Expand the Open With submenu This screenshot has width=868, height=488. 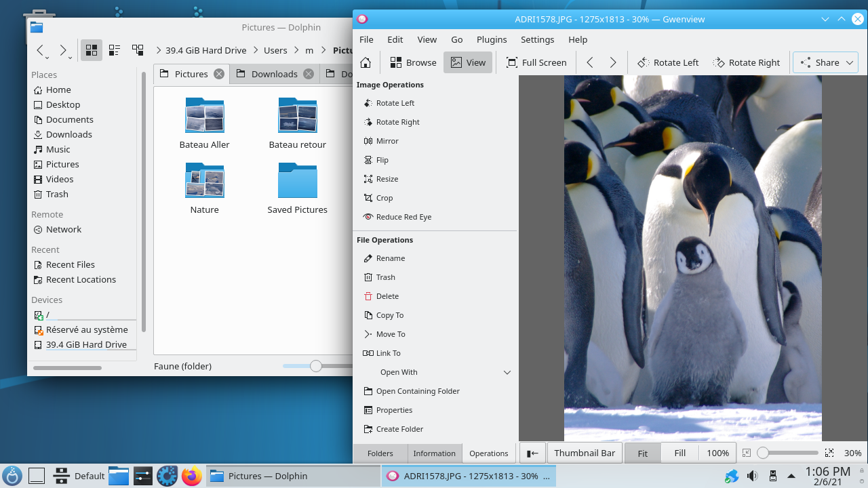507,372
